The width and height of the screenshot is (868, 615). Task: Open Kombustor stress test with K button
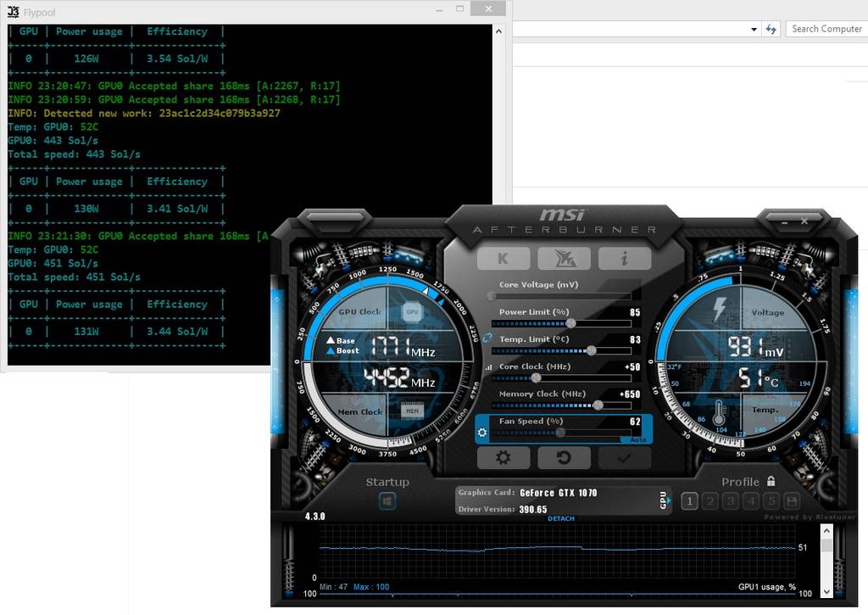504,259
